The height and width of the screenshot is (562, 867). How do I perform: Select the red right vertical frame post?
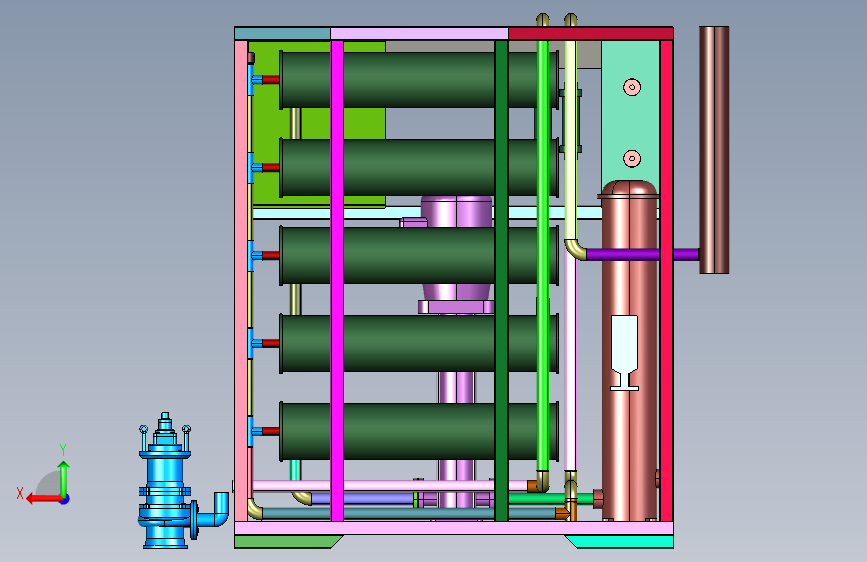[666, 280]
